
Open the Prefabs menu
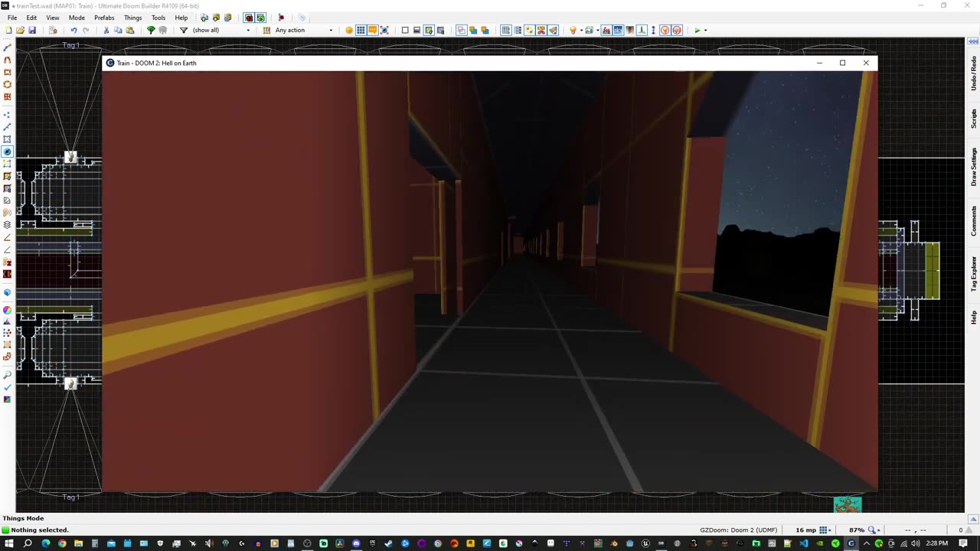click(x=104, y=18)
